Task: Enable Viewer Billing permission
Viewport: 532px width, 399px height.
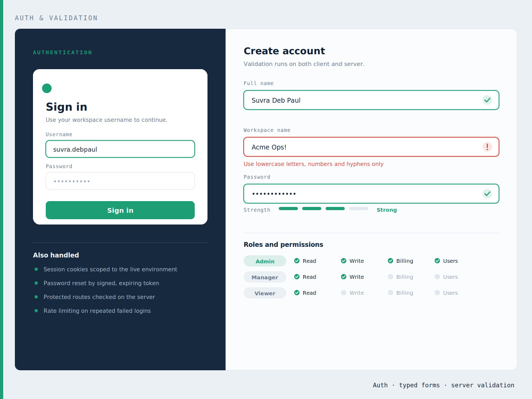Action: 390,293
